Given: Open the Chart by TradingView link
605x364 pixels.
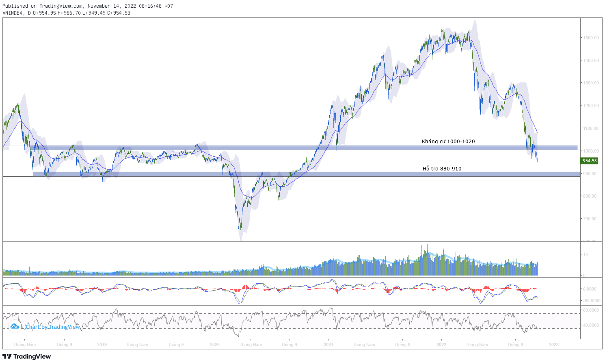Looking at the screenshot, I should [x=53, y=327].
